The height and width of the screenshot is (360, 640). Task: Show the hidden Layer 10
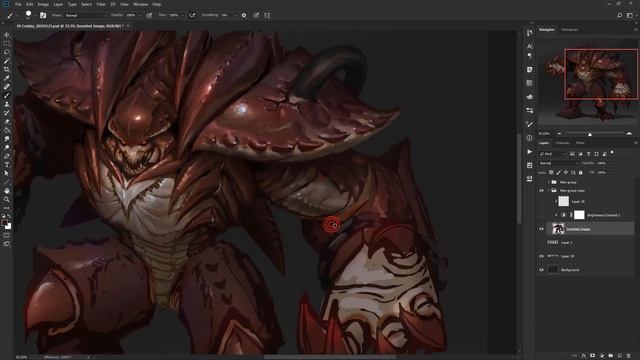542,202
